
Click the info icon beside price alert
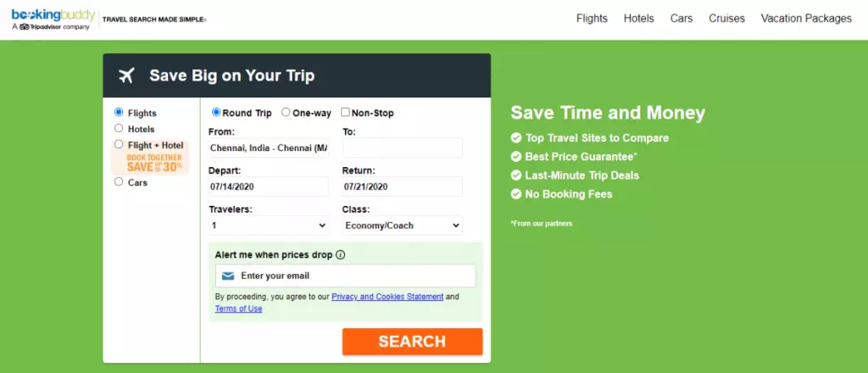340,254
